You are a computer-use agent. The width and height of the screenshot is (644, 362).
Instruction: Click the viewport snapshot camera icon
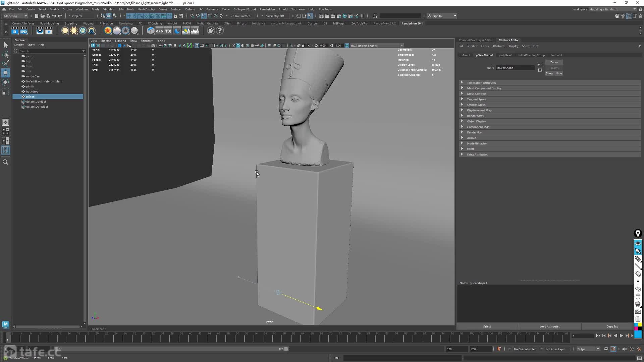pos(153,46)
